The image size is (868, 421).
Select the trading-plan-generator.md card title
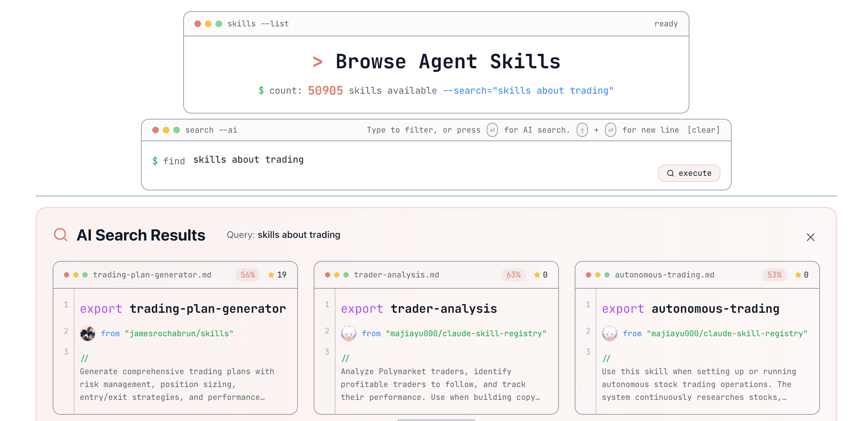pos(152,275)
